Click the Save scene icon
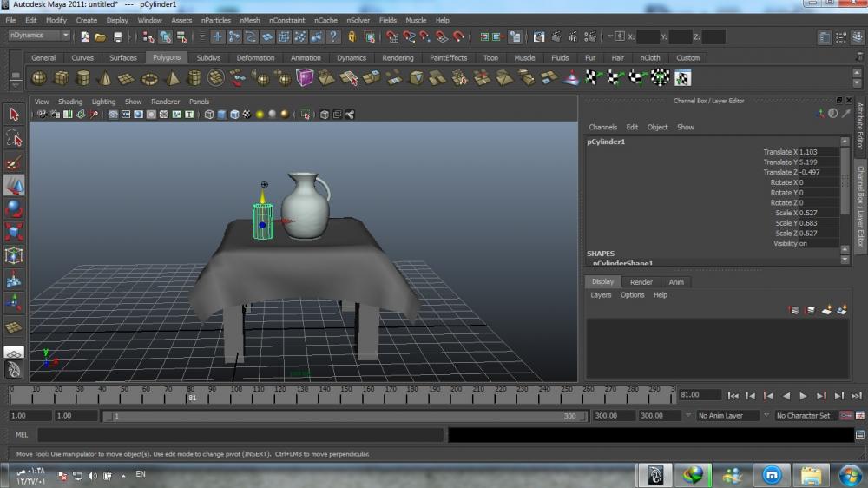Image resolution: width=868 pixels, height=488 pixels. click(118, 36)
